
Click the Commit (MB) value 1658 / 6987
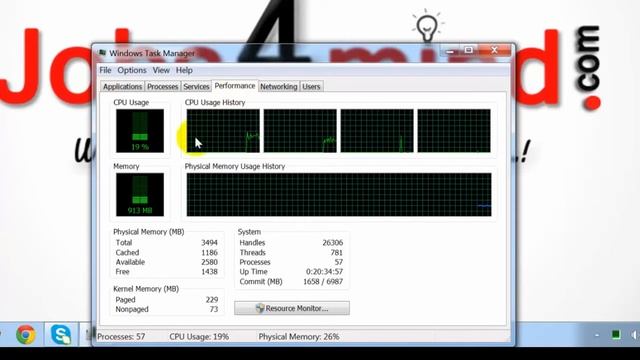(x=323, y=282)
